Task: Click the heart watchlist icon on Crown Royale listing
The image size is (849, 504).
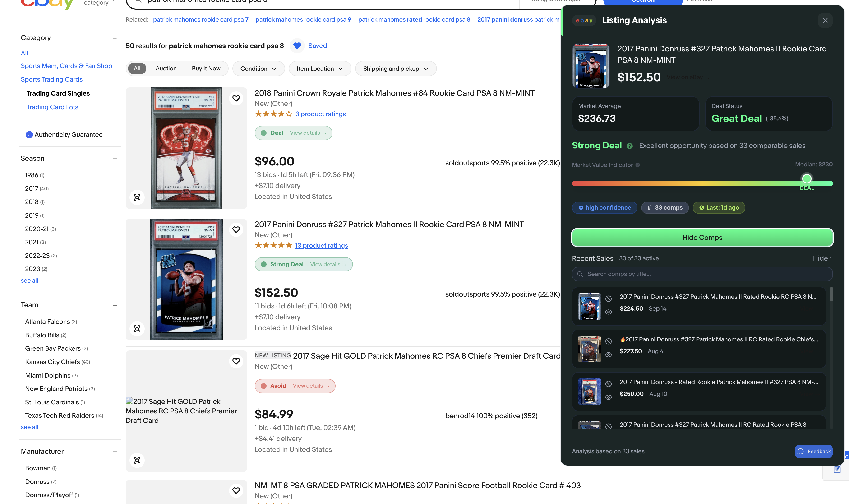Action: click(x=236, y=98)
